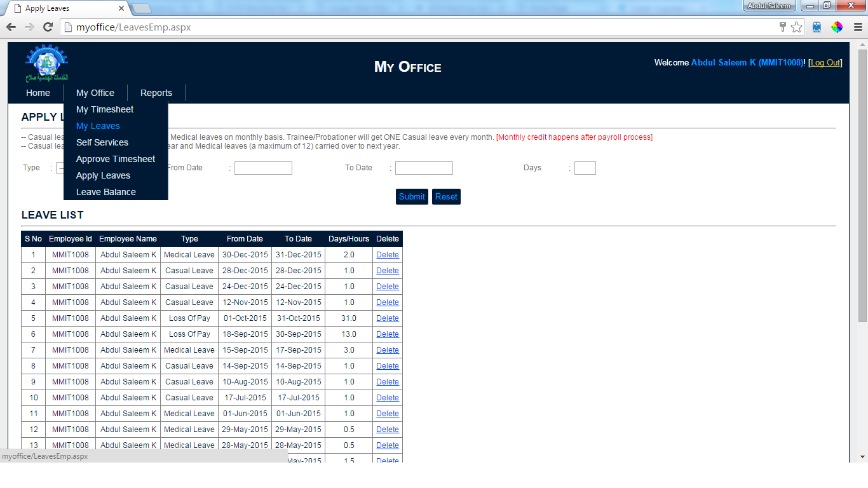868x488 pixels.
Task: Click the Reset button
Action: tap(446, 196)
